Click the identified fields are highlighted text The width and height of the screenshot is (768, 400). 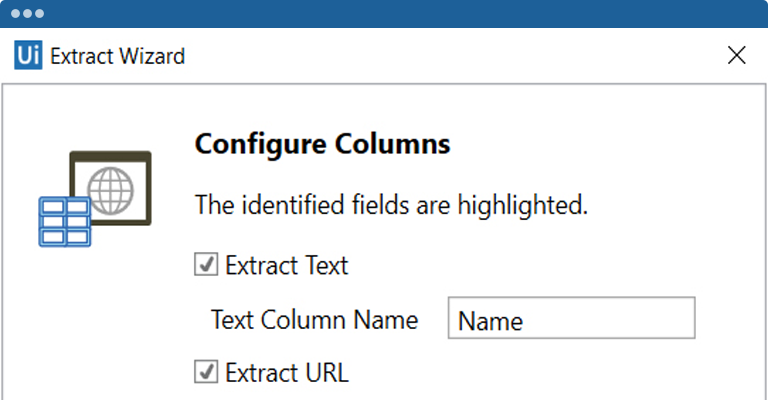390,206
